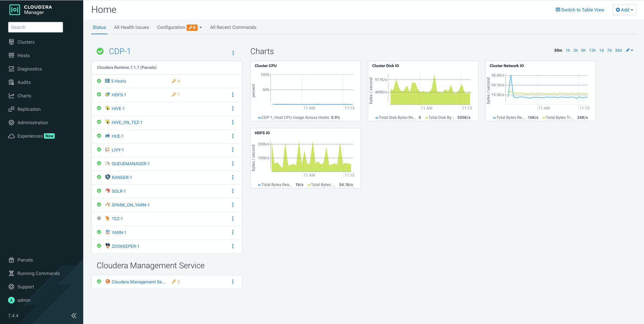Click the Parcels gift icon

tap(11, 260)
